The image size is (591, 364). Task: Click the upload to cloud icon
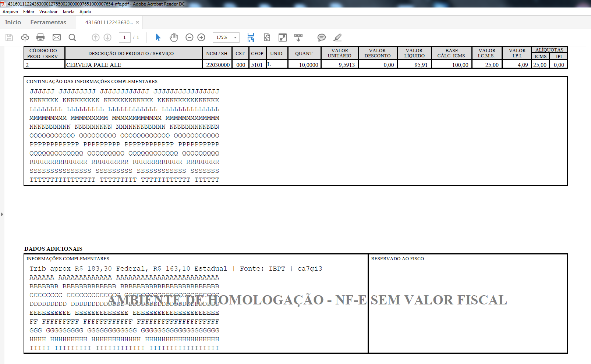pos(25,38)
